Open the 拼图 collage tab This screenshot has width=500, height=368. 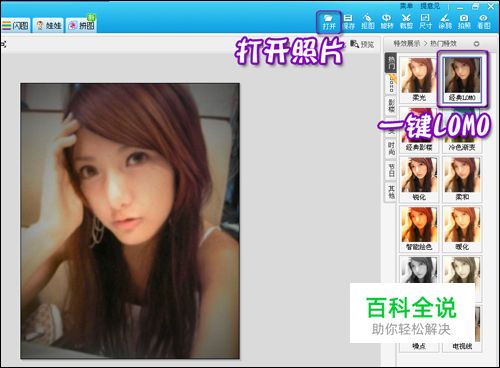coord(82,25)
